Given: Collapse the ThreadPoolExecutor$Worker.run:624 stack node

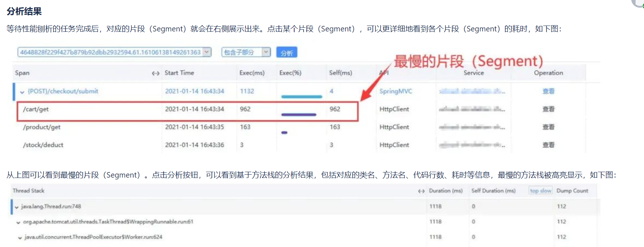Looking at the screenshot, I should click(x=20, y=237).
